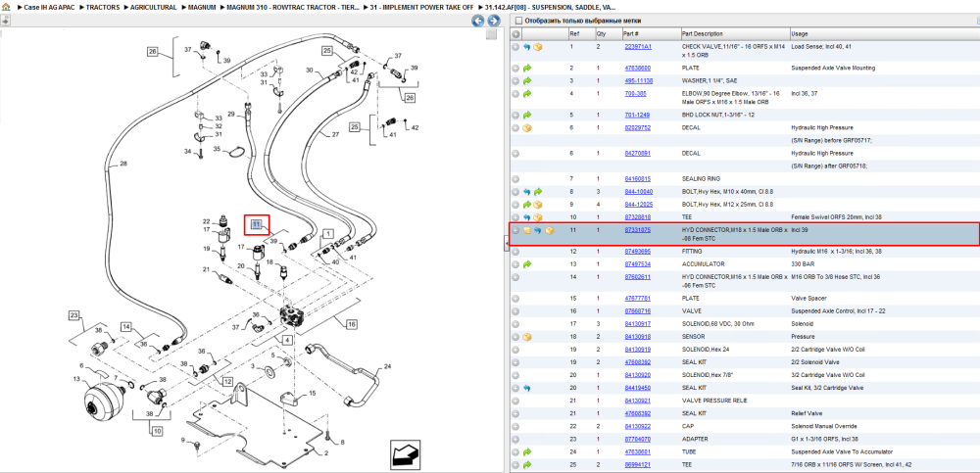980x473 pixels.
Task: Click package box icon in BOLT M12 row
Action: point(537,205)
